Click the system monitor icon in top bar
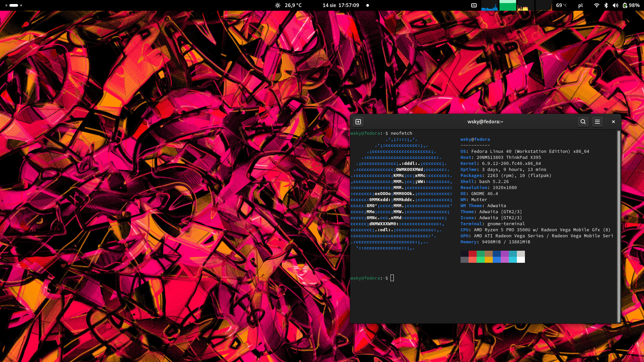The height and width of the screenshot is (362, 644). click(x=474, y=5)
